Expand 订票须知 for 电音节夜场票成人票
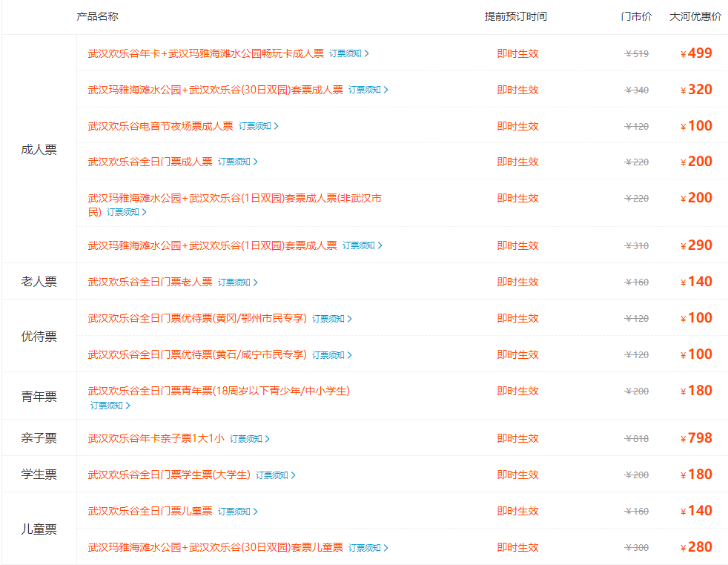This screenshot has height=565, width=728. 258,126
